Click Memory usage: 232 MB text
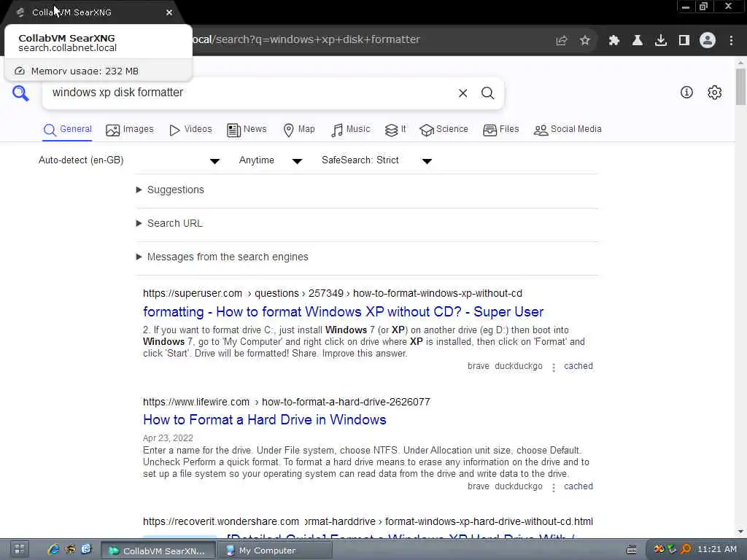Image resolution: width=747 pixels, height=560 pixels. coord(85,71)
